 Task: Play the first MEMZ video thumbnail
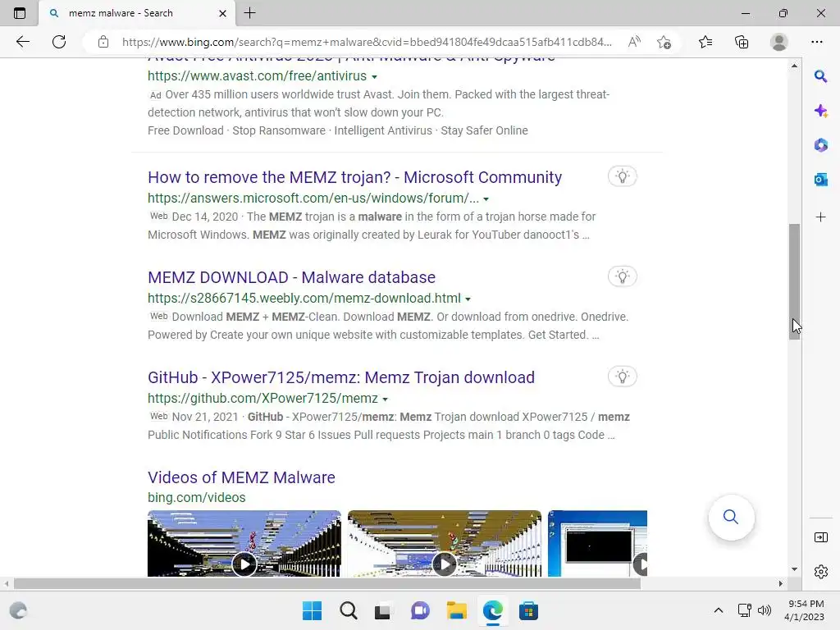click(x=244, y=543)
